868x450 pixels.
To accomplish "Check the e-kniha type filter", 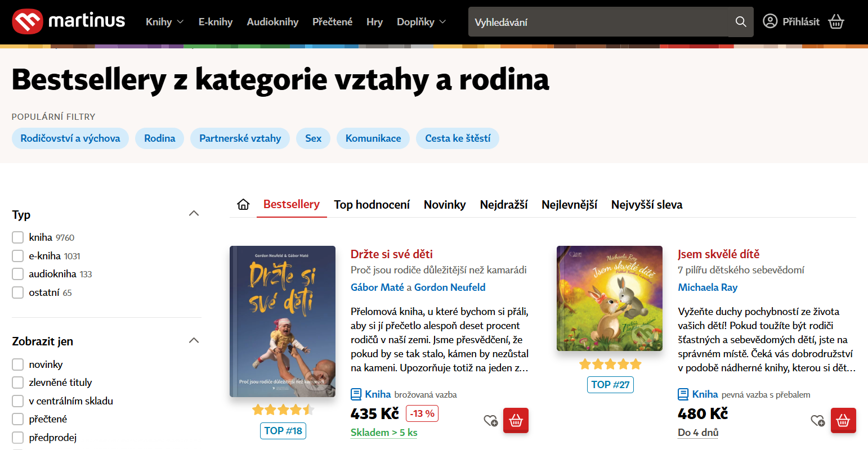I will click(x=18, y=256).
